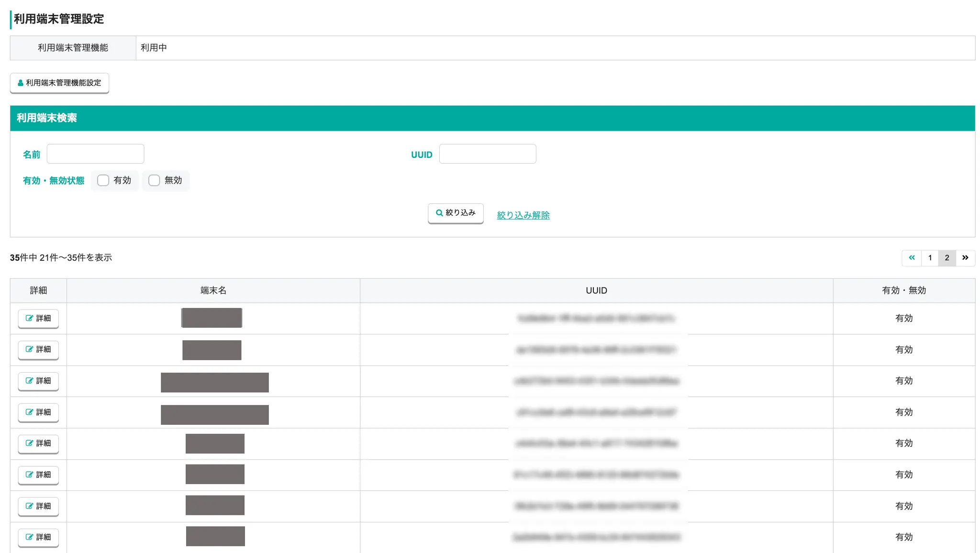Click the 名前 search input field
This screenshot has width=980, height=553.
click(x=95, y=154)
